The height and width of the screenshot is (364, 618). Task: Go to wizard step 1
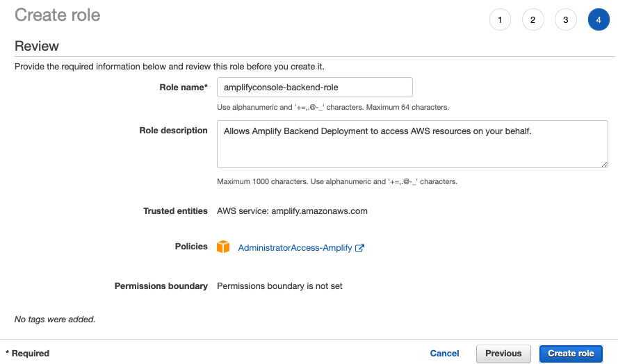pos(500,19)
